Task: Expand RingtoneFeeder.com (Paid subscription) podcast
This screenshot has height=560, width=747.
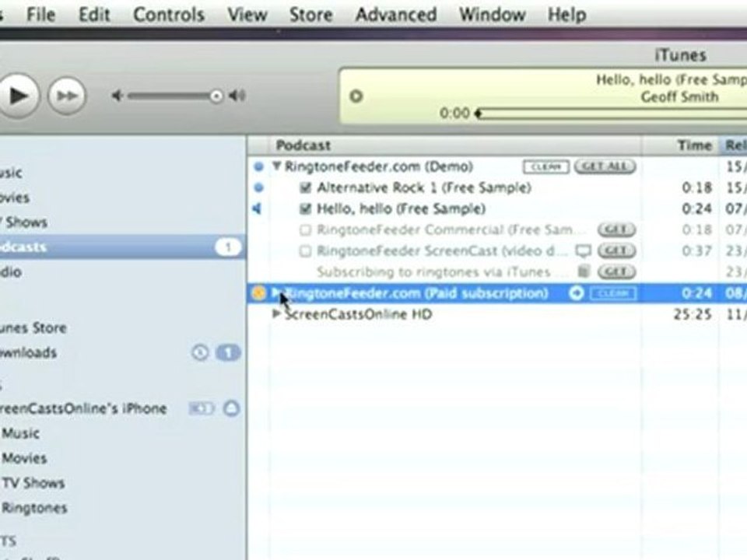Action: pyautogui.click(x=275, y=292)
